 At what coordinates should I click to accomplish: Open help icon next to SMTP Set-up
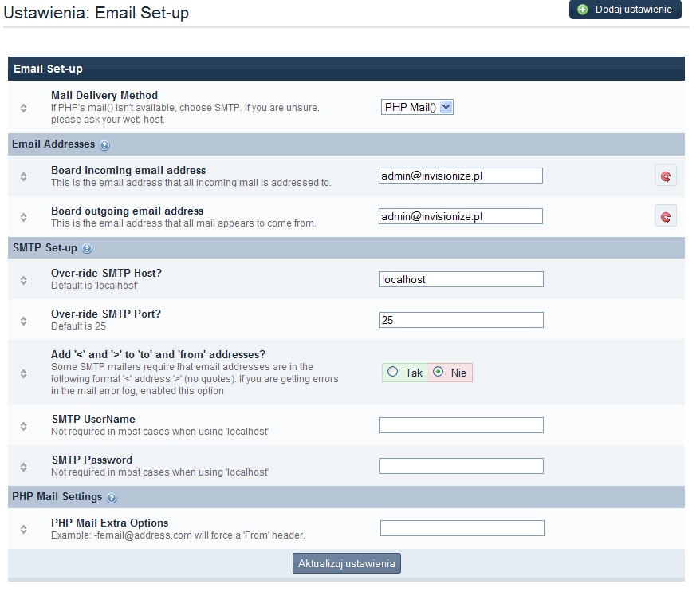pos(88,248)
